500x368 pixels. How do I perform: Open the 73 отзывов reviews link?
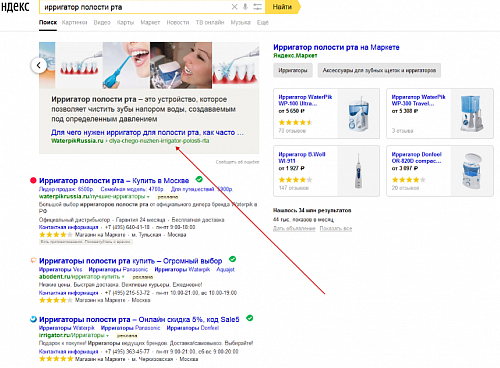pyautogui.click(x=292, y=131)
